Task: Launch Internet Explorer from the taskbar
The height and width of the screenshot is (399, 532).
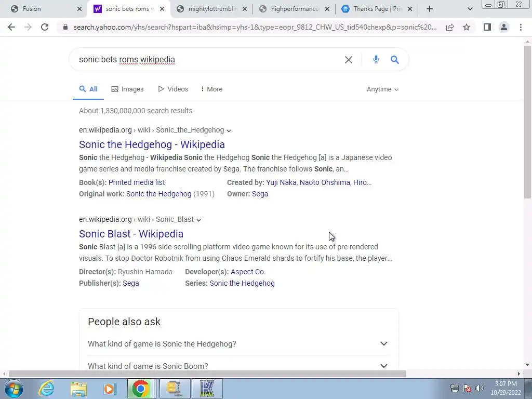Action: coord(46,389)
